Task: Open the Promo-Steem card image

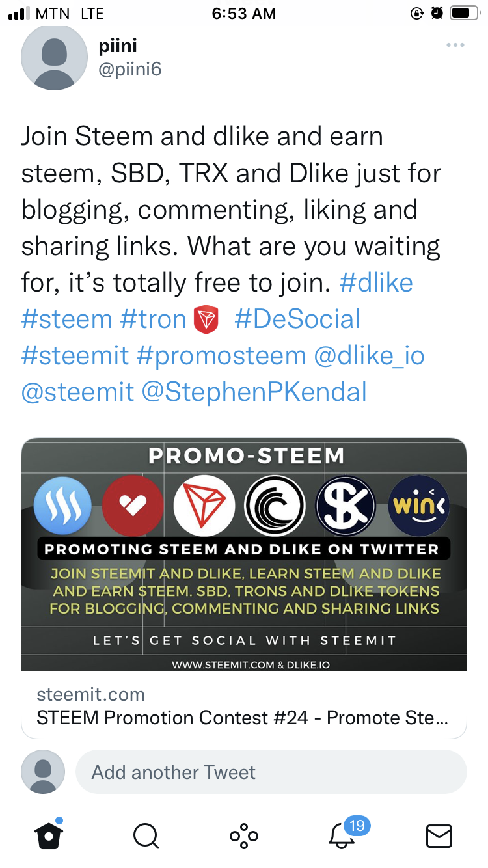Action: coord(244,554)
